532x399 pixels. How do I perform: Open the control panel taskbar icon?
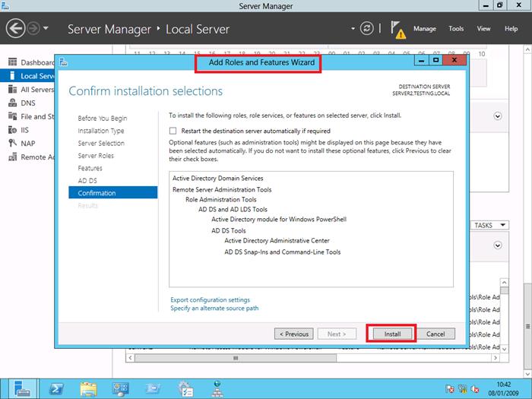point(120,389)
